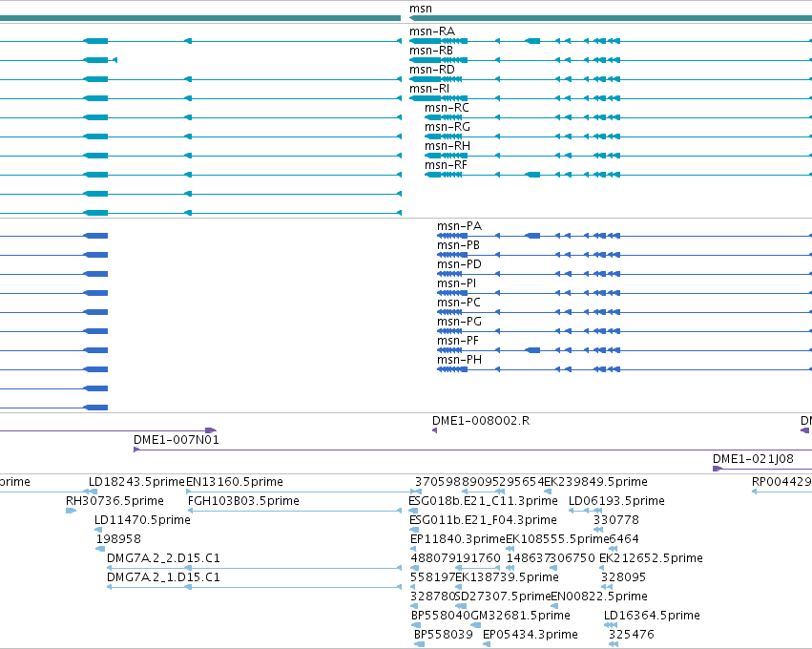Open the EP11840.3prime EST

(458, 539)
